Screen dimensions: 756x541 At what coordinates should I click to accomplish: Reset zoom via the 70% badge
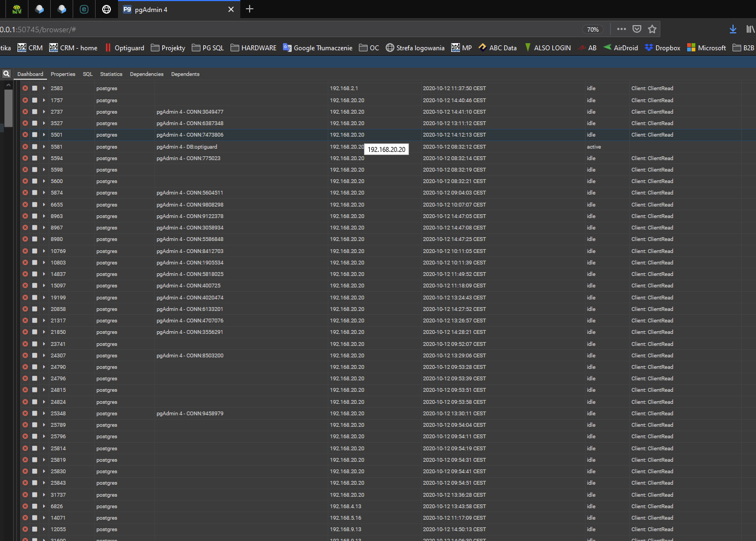coord(593,30)
